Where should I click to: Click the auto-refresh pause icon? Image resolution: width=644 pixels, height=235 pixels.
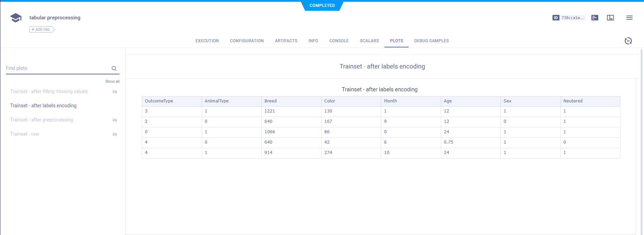click(x=628, y=41)
